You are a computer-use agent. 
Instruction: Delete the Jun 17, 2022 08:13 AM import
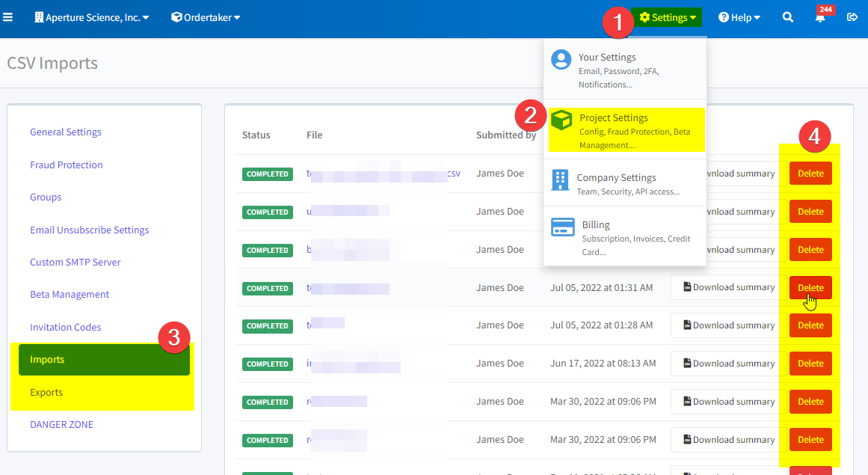pyautogui.click(x=810, y=364)
